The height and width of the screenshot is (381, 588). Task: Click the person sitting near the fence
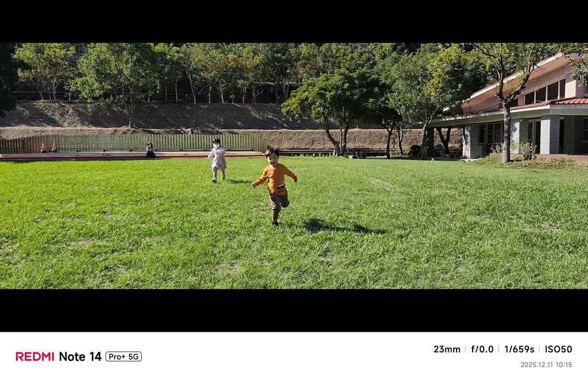click(x=150, y=150)
